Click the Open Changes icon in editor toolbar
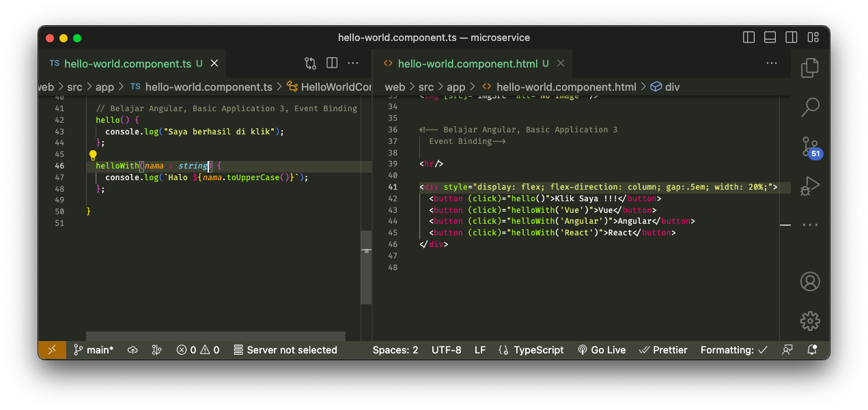Image resolution: width=868 pixels, height=410 pixels. pos(311,63)
